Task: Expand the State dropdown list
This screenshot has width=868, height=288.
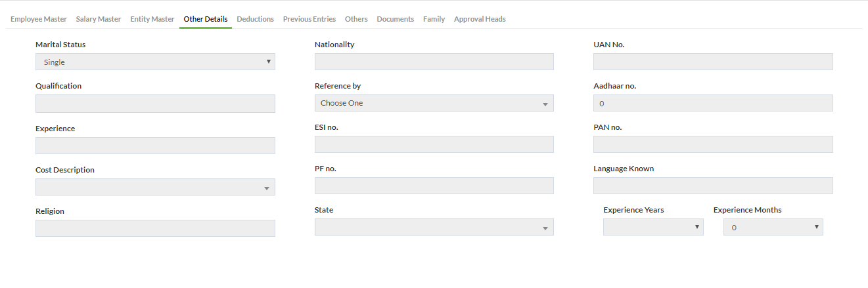Action: (434, 227)
